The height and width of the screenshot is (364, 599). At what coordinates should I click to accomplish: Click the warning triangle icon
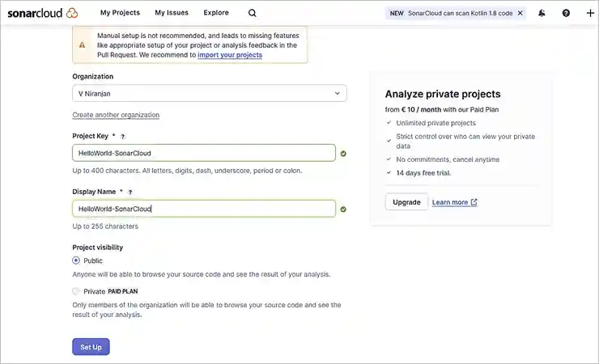(82, 45)
